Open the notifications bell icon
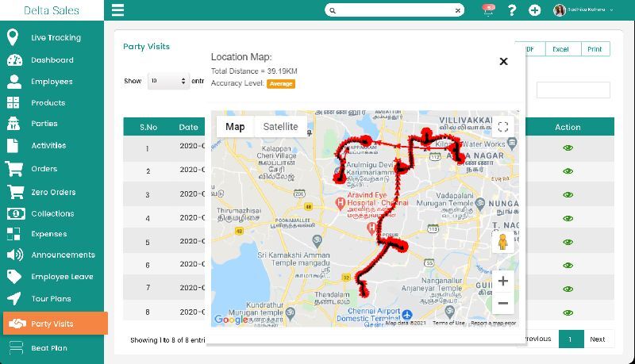Image resolution: width=635 pixels, height=364 pixels. click(488, 10)
